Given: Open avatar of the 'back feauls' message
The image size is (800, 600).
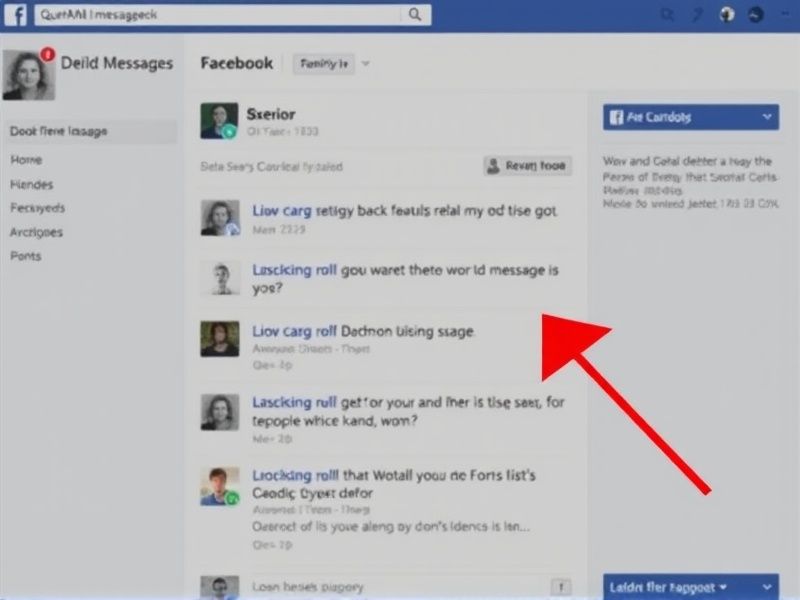Looking at the screenshot, I should coord(220,218).
